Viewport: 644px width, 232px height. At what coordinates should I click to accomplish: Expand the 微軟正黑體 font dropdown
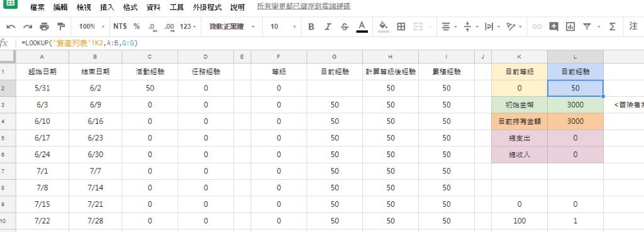[232, 26]
